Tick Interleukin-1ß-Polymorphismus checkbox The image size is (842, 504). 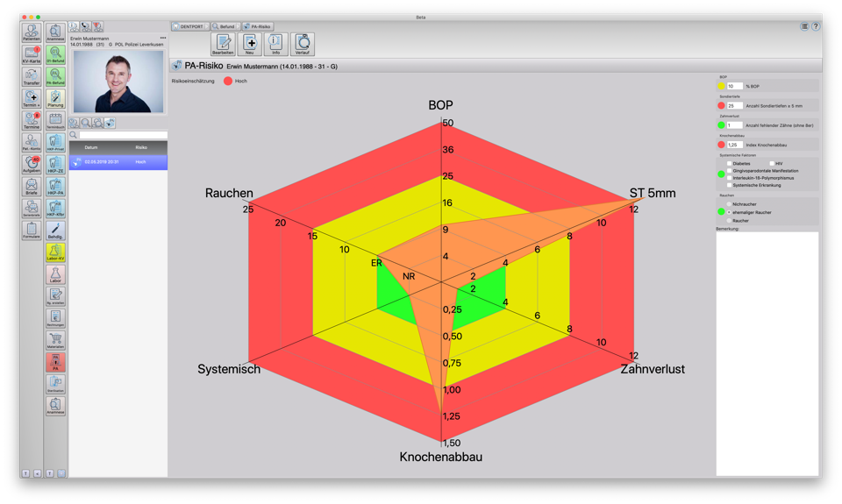[729, 178]
